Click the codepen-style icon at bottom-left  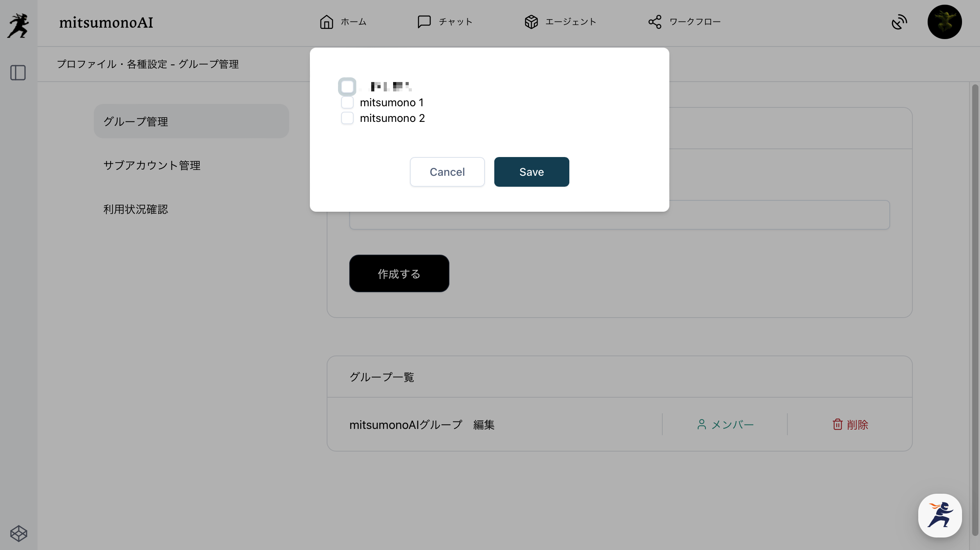coord(18,533)
